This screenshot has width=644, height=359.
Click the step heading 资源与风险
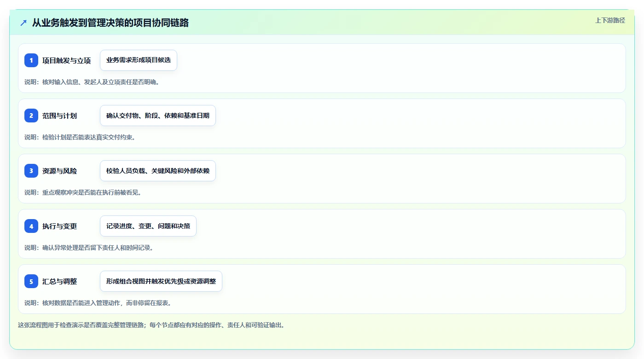(59, 171)
